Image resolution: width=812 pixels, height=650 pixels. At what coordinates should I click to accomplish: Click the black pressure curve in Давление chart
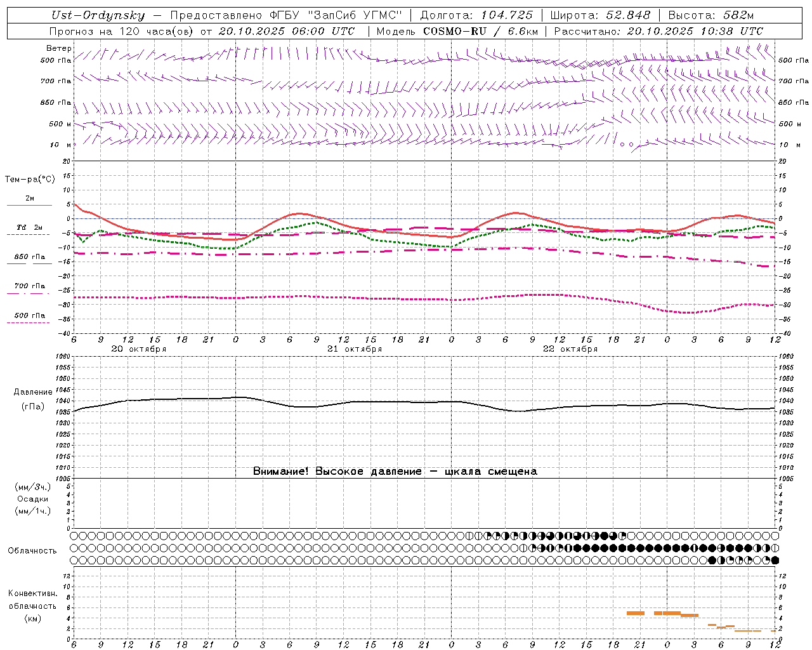point(425,402)
